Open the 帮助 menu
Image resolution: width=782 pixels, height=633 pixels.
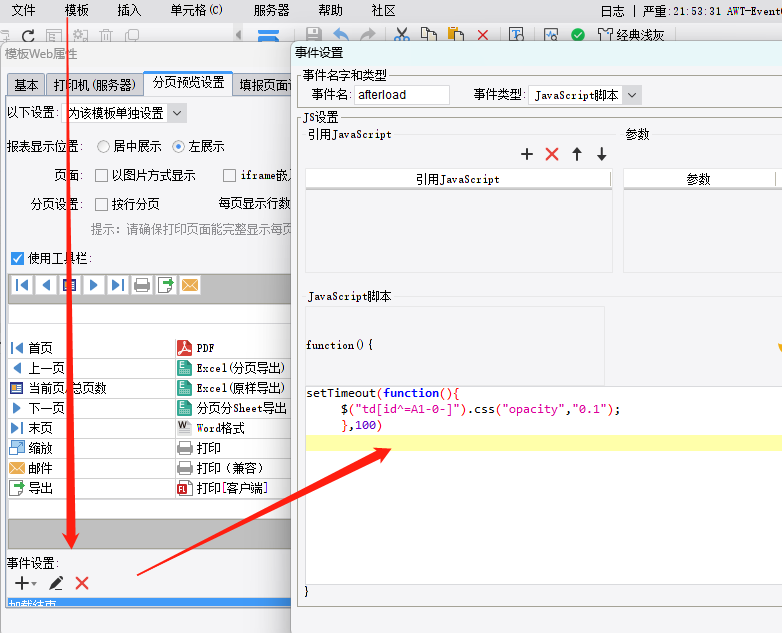point(331,10)
